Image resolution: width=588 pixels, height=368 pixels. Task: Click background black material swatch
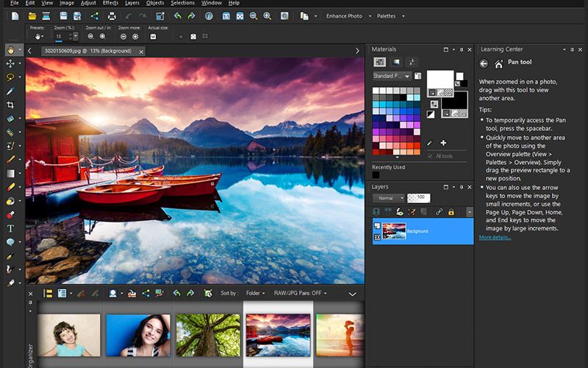(x=454, y=101)
